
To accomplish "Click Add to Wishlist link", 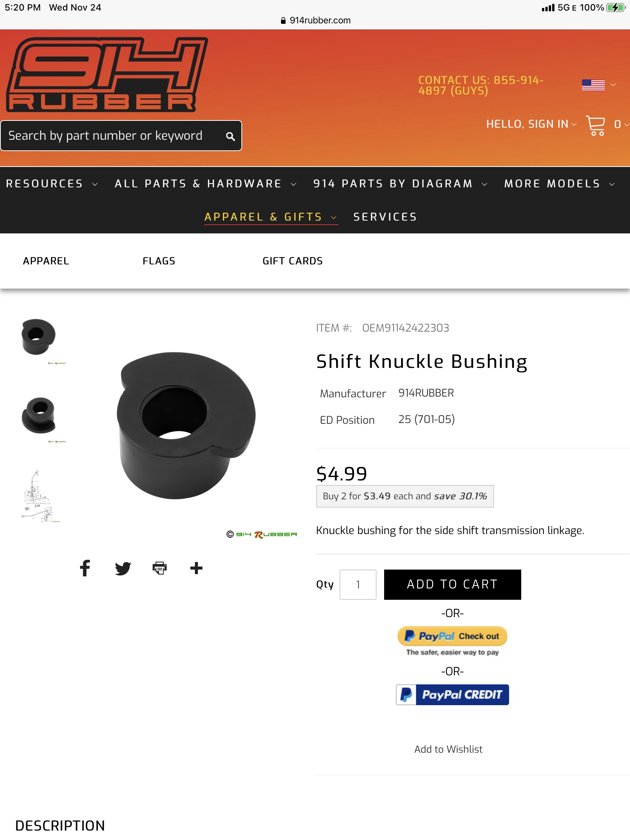I will [x=448, y=749].
